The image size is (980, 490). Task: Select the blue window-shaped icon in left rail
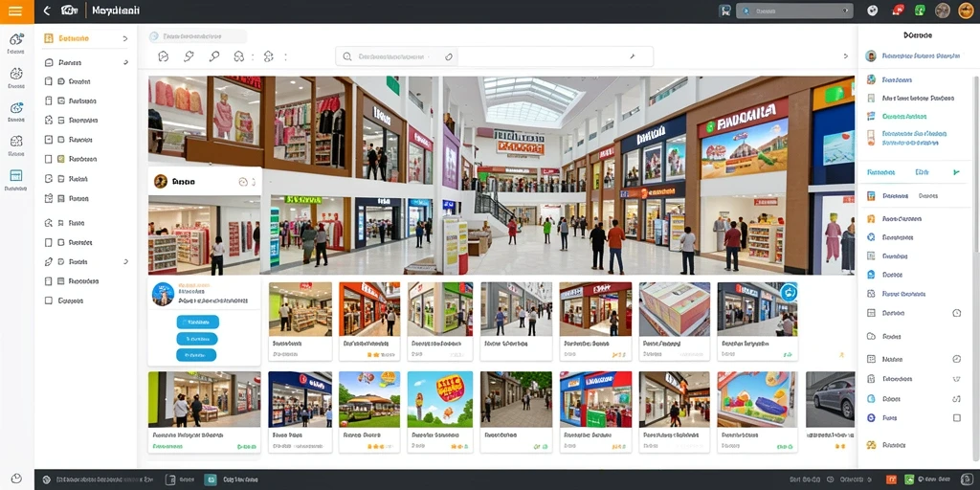click(x=16, y=176)
